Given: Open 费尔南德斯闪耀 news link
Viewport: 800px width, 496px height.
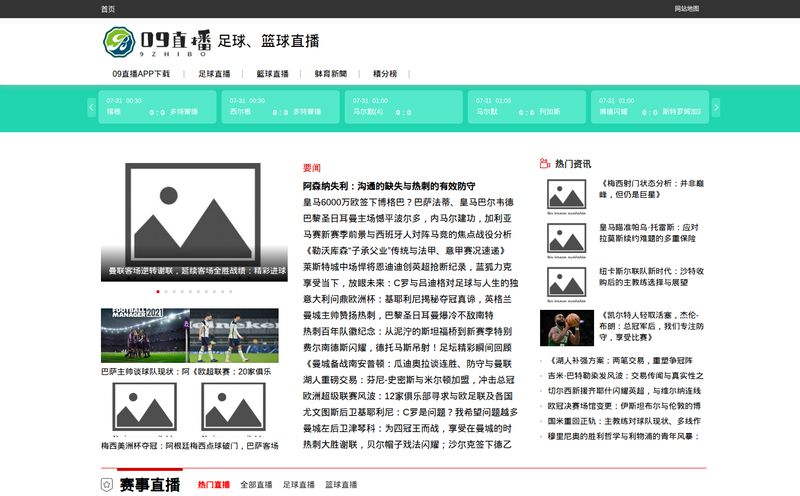Looking at the screenshot, I should [x=407, y=348].
